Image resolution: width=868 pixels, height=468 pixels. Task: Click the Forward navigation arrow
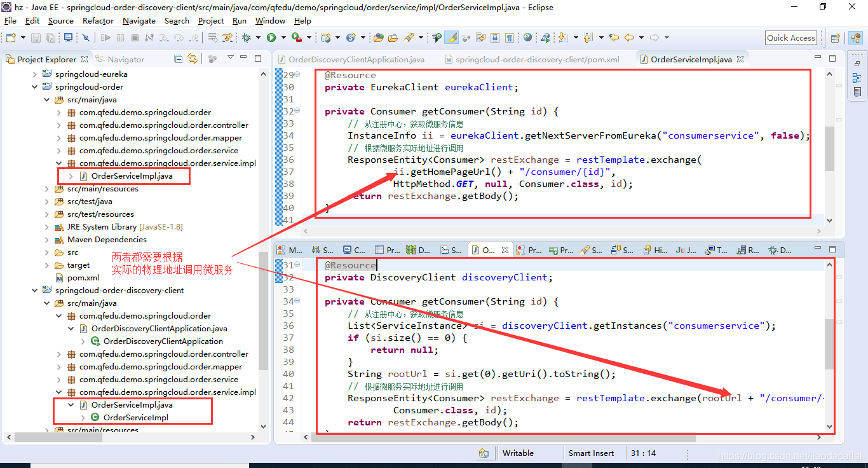tap(654, 38)
